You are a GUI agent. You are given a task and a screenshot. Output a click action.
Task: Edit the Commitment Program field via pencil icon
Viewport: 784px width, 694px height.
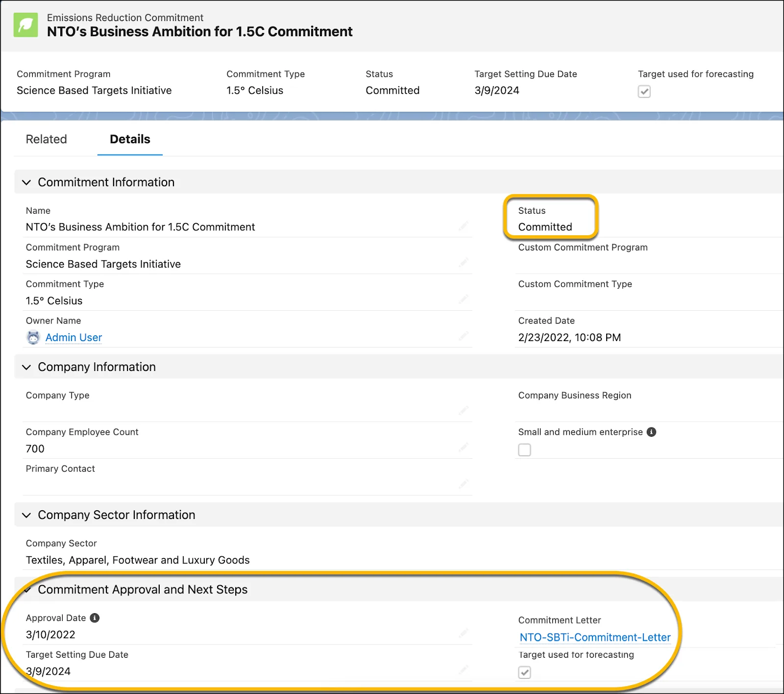464,263
